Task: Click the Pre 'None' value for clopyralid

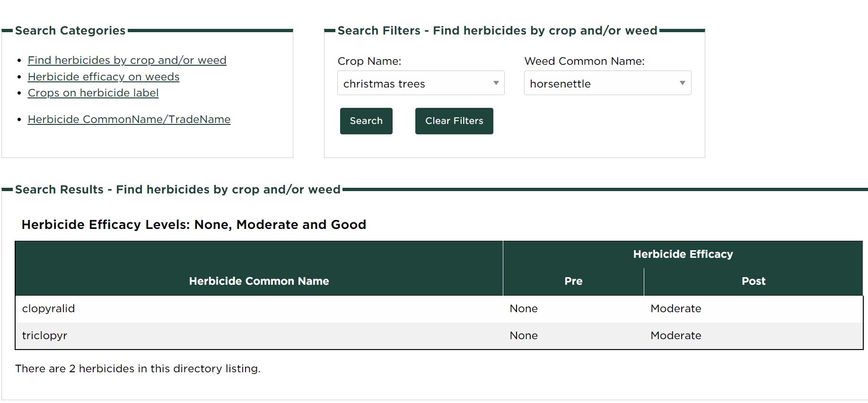Action: tap(523, 309)
